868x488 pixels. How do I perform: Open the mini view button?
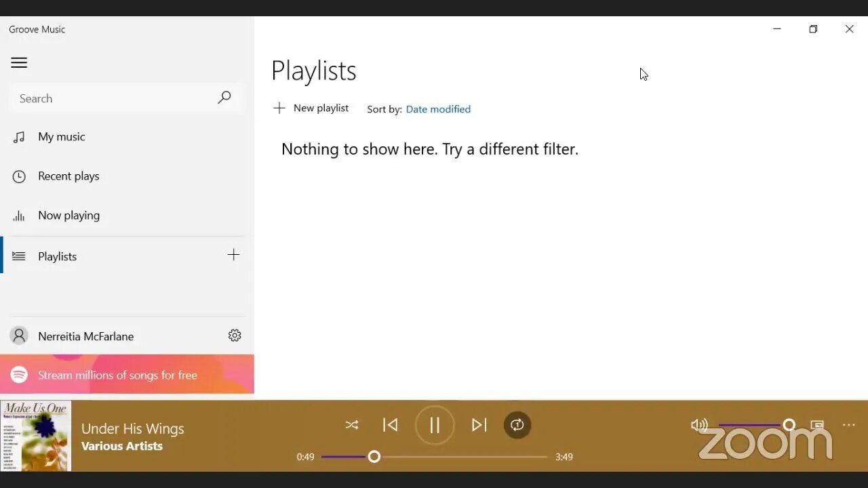(817, 425)
